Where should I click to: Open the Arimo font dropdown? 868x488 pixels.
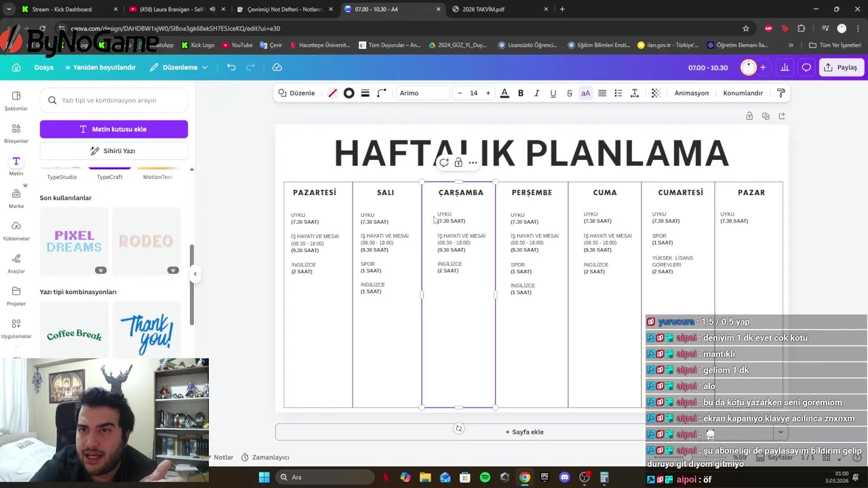pos(422,93)
